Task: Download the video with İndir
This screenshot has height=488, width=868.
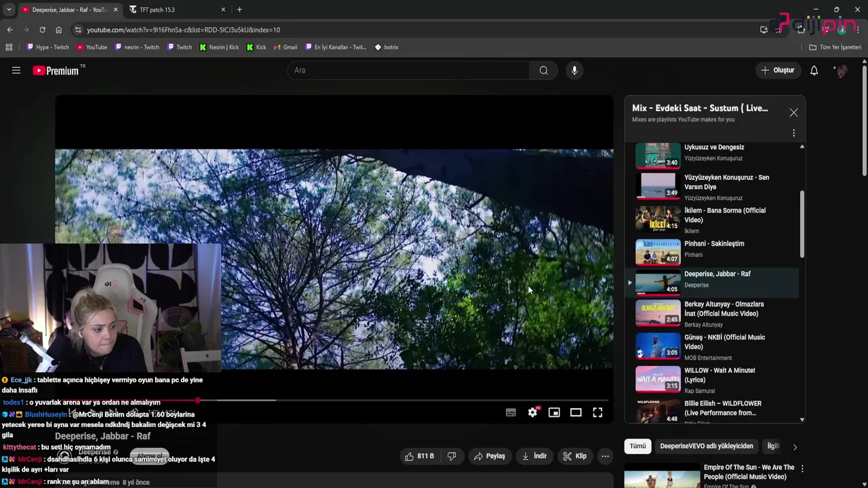Action: pos(534,456)
